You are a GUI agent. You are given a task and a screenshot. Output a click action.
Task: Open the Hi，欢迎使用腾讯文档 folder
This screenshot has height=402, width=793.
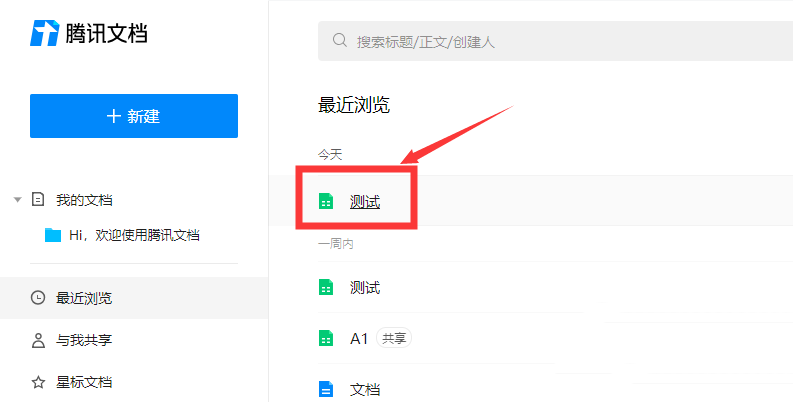[133, 235]
